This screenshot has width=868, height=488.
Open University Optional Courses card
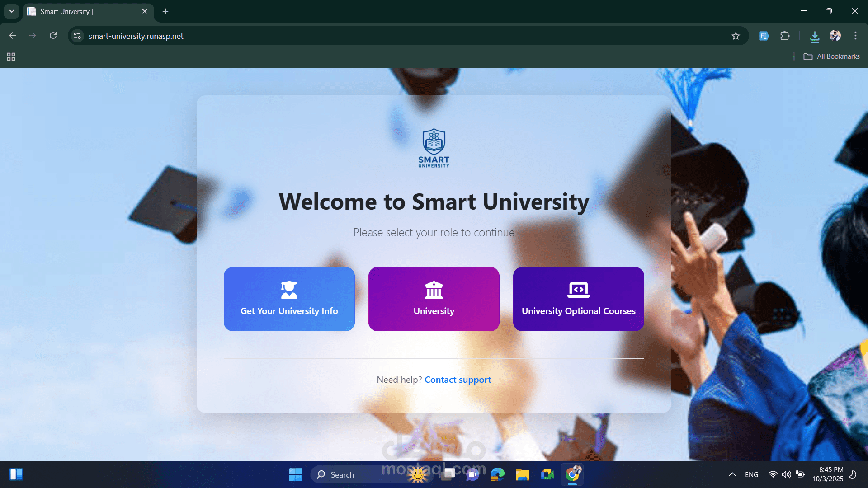click(x=579, y=299)
